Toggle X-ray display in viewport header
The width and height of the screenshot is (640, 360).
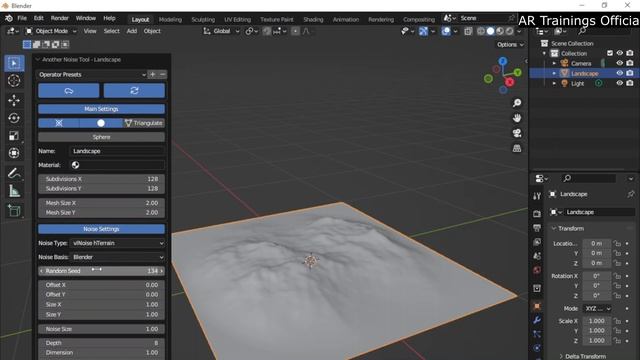[x=468, y=31]
